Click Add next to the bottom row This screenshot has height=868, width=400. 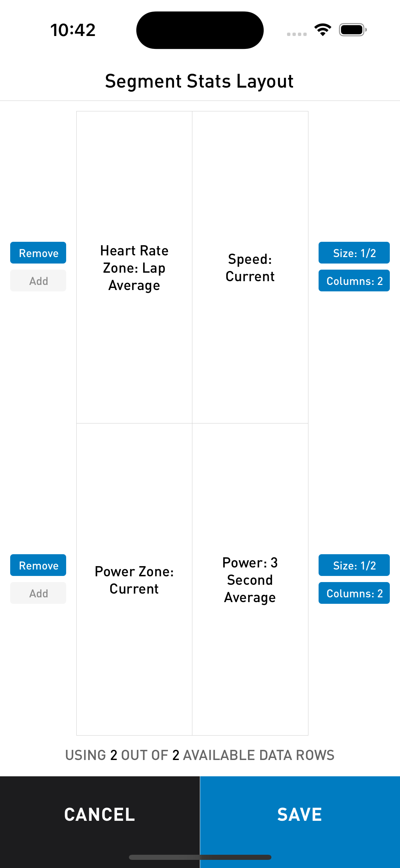click(x=38, y=593)
